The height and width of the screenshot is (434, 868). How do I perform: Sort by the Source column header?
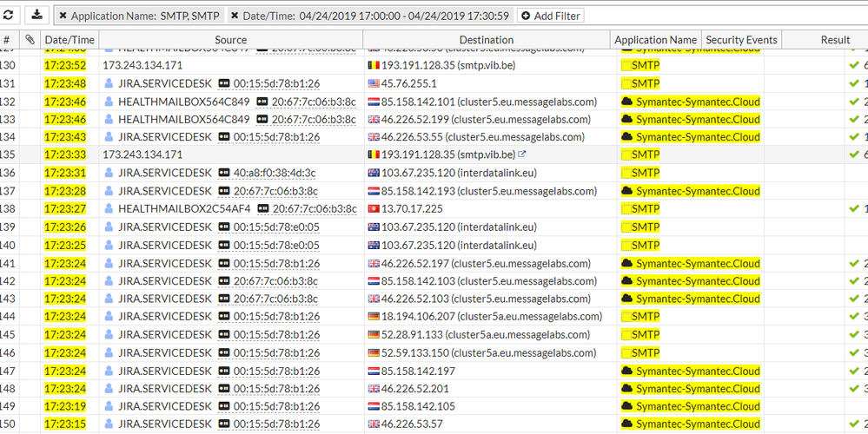pyautogui.click(x=231, y=40)
